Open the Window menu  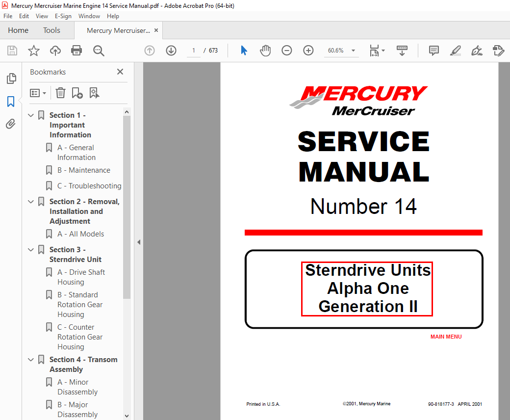click(89, 16)
